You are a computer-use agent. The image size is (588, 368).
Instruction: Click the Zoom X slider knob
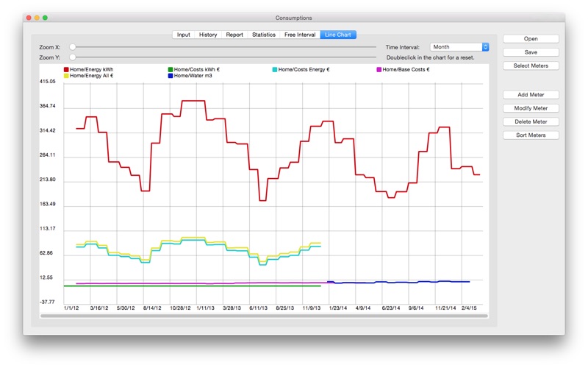tap(73, 47)
